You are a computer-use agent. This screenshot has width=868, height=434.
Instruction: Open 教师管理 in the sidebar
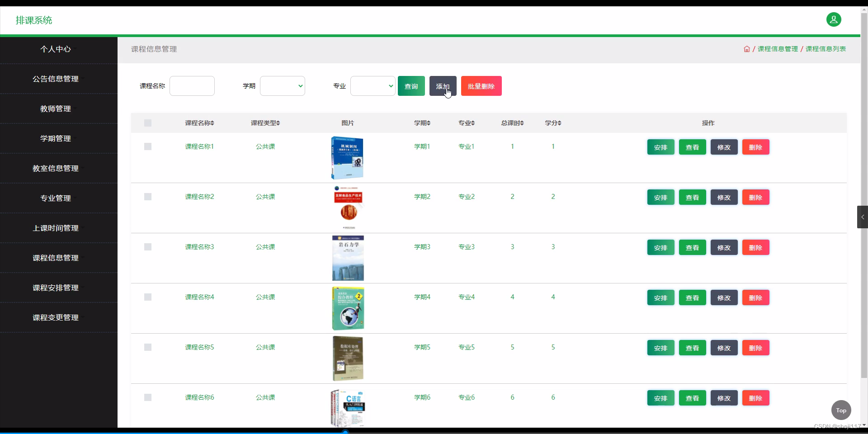coord(56,108)
